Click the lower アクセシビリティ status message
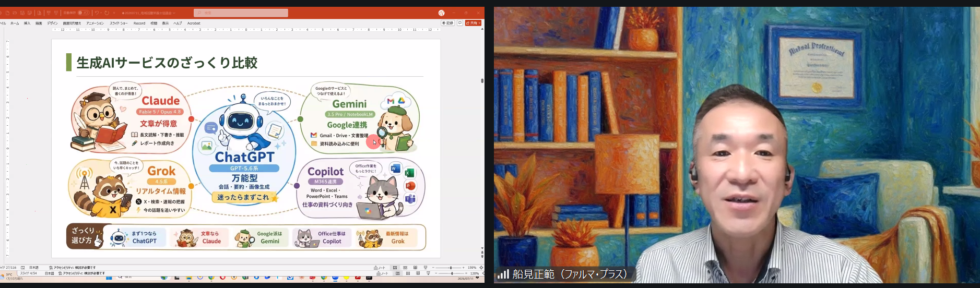Viewport: 980px width, 288px height. coord(81,273)
